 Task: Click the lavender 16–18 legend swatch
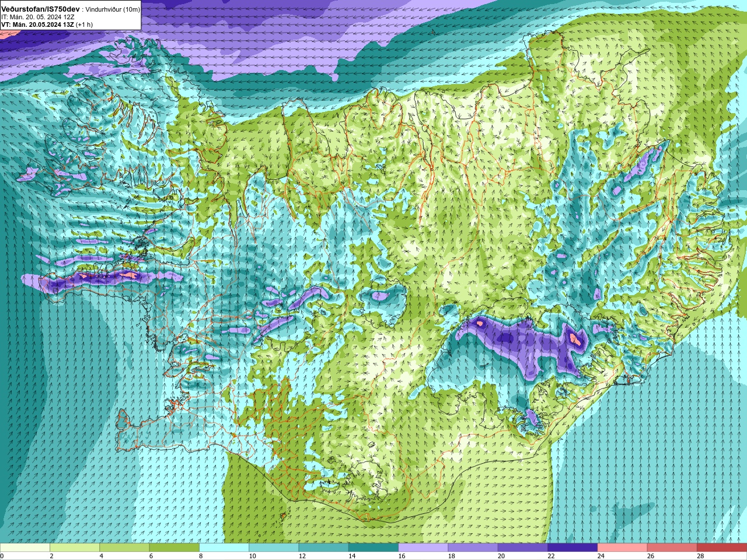coord(423,547)
